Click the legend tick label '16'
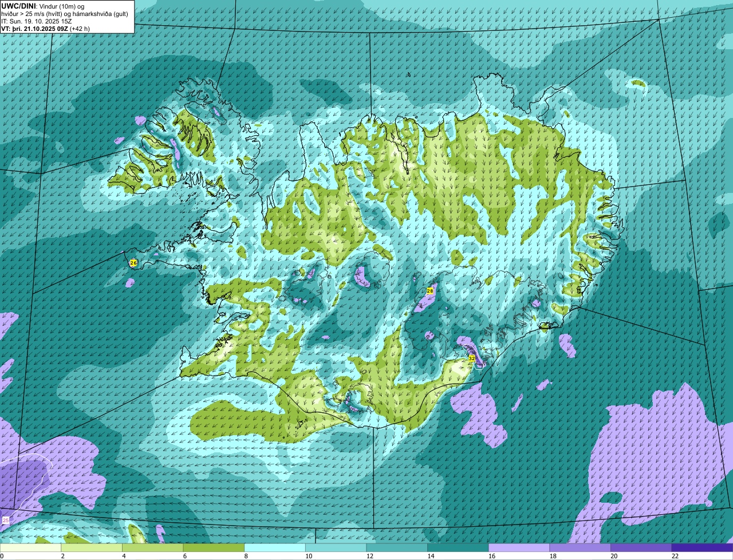This screenshot has width=733, height=560. pos(492,556)
